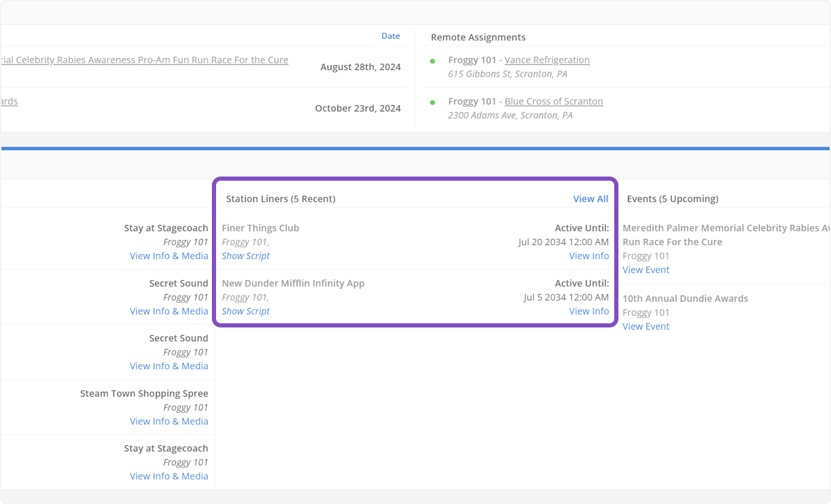Image resolution: width=831 pixels, height=504 pixels.
Task: Open View Info & Media for the topmost Stay at Stagecoach
Action: [169, 256]
